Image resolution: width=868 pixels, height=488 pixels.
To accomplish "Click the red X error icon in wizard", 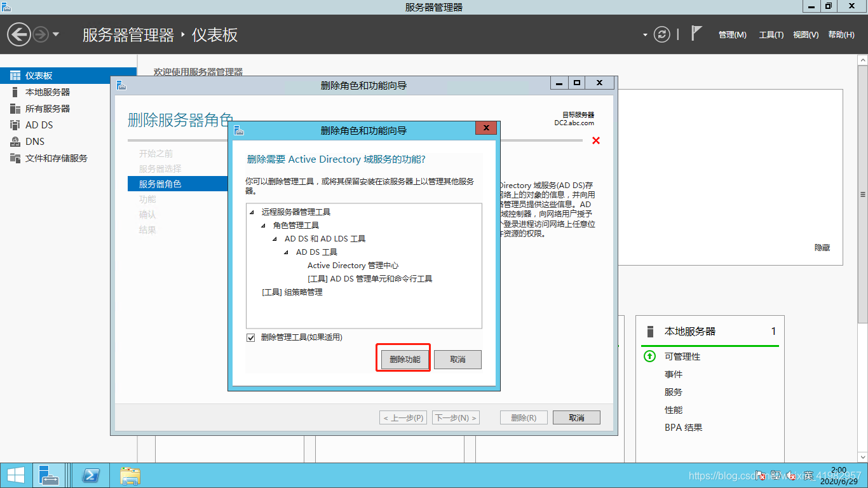I will pyautogui.click(x=596, y=140).
